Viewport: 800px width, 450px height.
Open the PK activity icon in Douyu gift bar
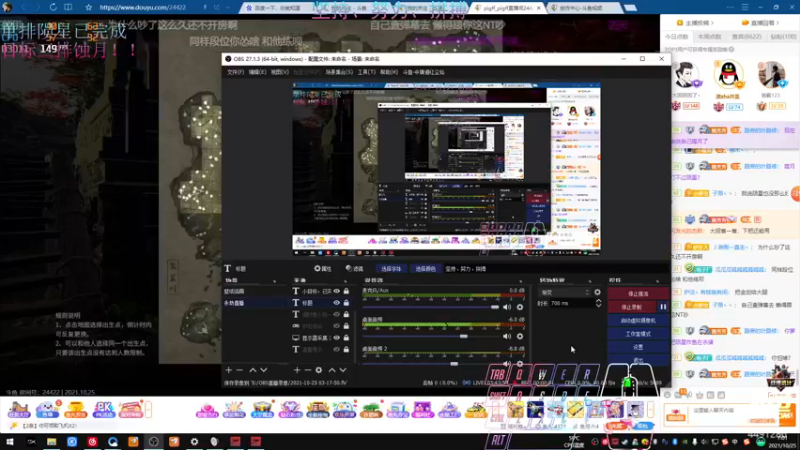(104, 409)
